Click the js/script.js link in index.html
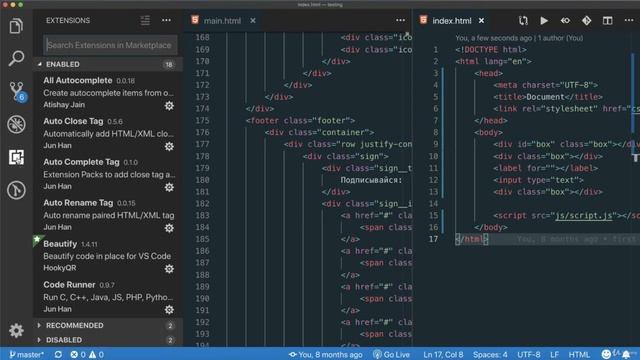Image resolution: width=640 pixels, height=360 pixels. click(x=584, y=216)
